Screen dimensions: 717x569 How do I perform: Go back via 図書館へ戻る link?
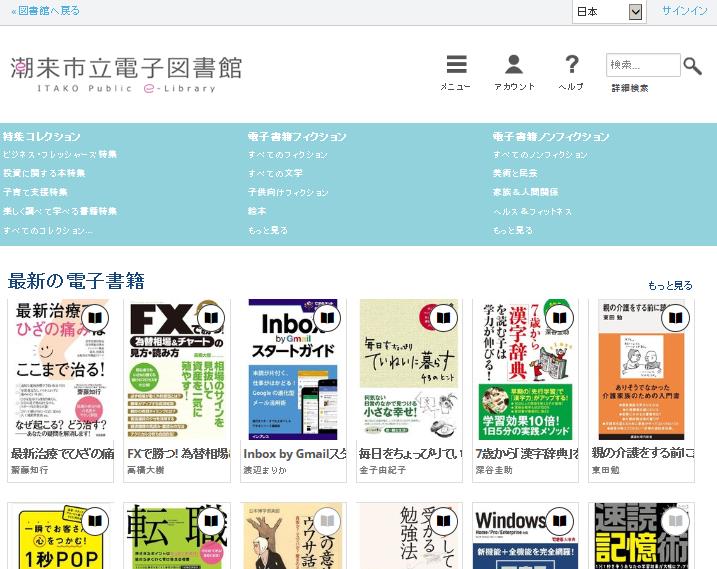pos(45,11)
